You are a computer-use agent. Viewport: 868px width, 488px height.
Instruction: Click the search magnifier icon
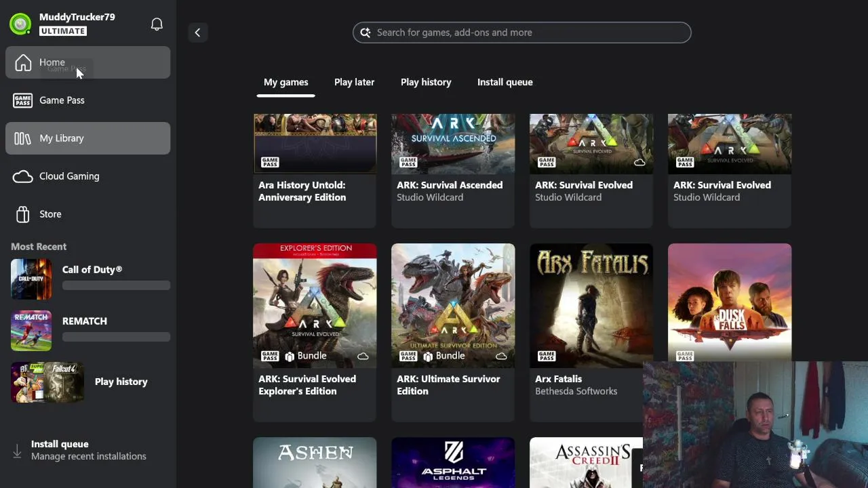[x=366, y=33]
